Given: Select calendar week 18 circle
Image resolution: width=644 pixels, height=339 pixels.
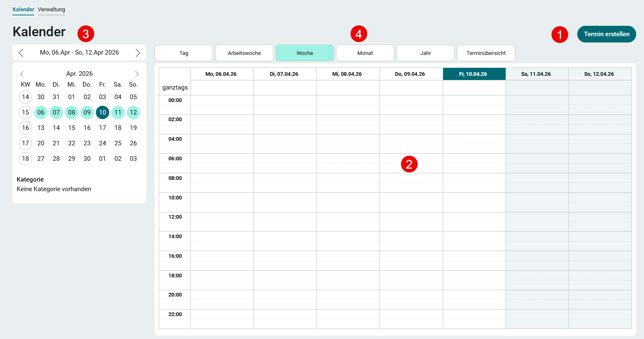Looking at the screenshot, I should click(25, 159).
